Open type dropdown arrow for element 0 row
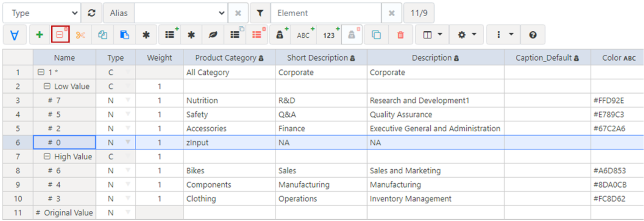 point(128,142)
